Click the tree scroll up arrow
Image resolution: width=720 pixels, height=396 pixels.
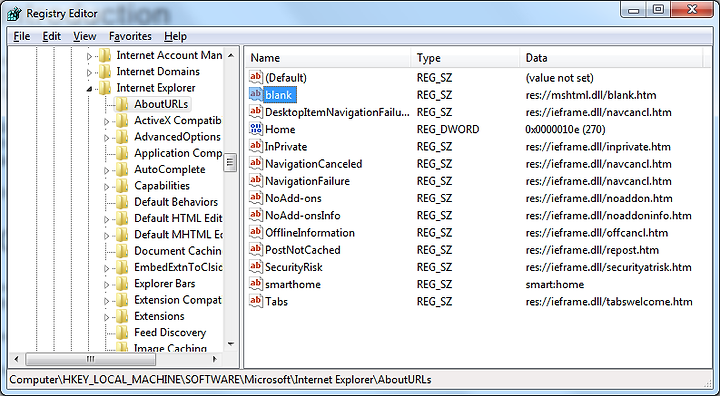click(231, 56)
